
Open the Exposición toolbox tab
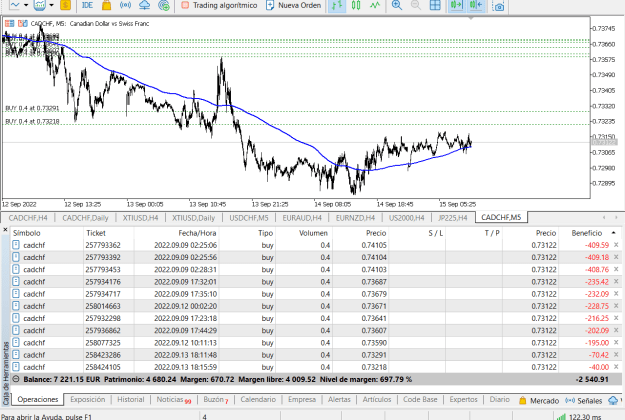88,400
